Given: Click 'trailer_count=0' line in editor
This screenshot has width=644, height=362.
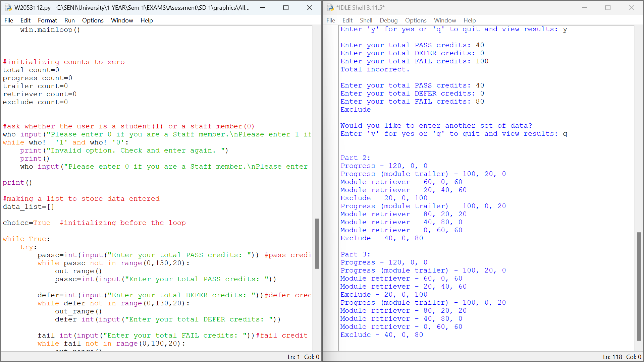Looking at the screenshot, I should point(35,86).
